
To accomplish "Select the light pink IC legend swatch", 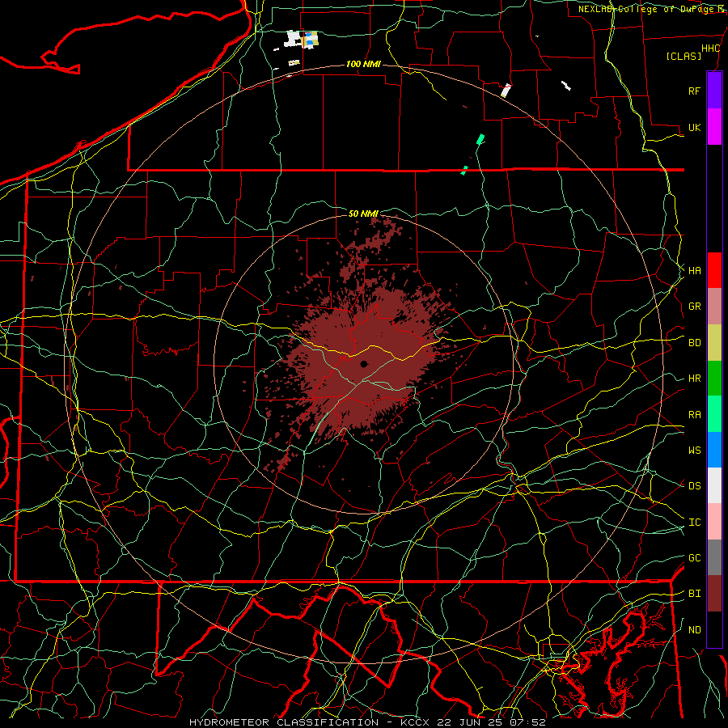I will [x=714, y=522].
